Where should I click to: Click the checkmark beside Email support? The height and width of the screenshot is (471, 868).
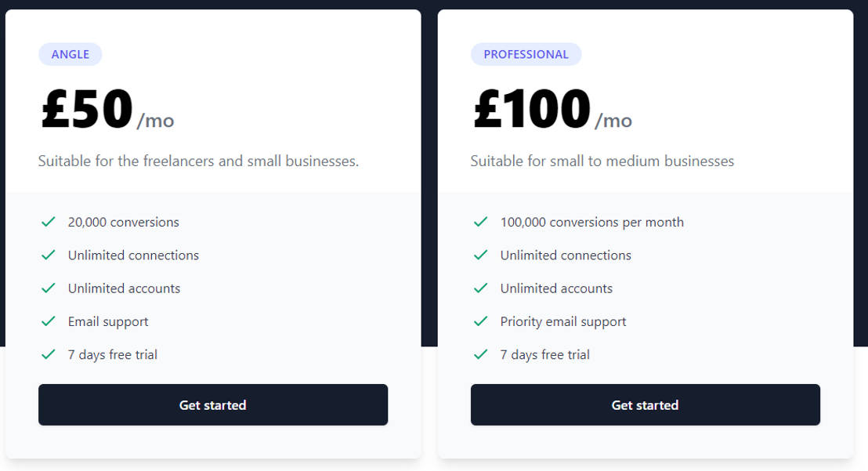click(x=48, y=321)
